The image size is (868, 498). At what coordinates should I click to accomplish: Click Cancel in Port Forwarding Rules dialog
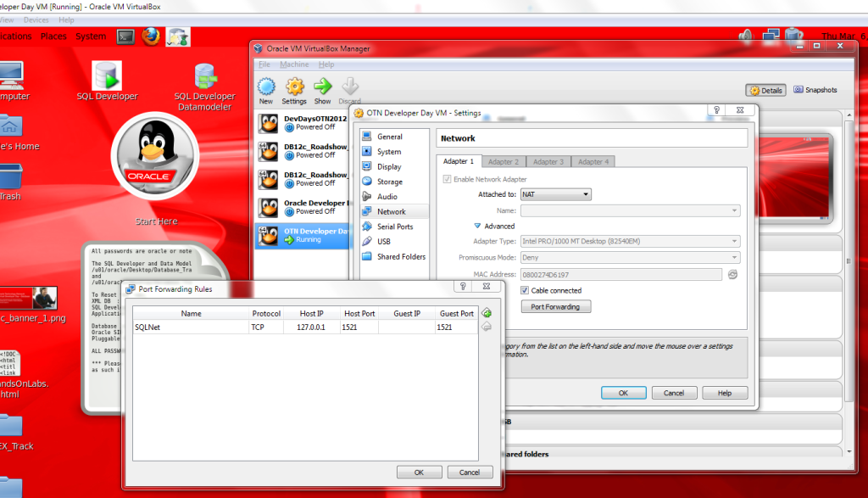470,472
